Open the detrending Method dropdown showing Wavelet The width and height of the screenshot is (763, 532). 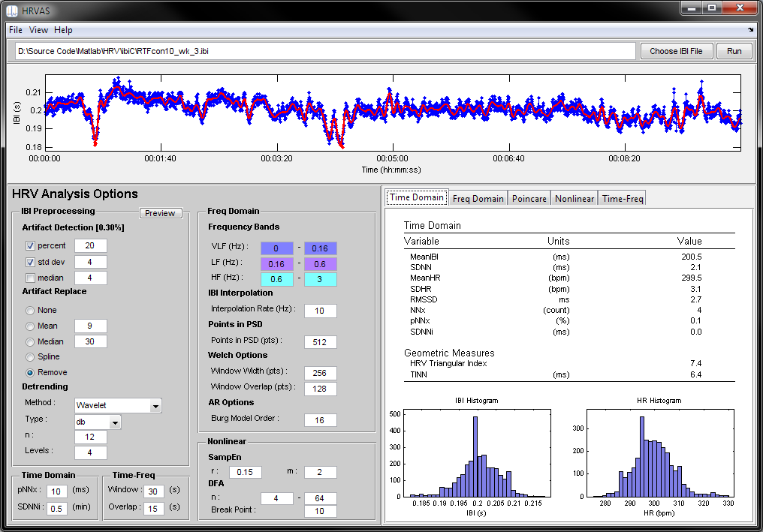pos(118,405)
